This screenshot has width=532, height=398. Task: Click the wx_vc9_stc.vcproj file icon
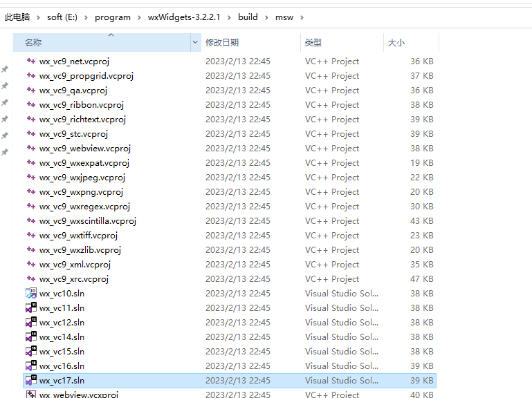tap(31, 133)
